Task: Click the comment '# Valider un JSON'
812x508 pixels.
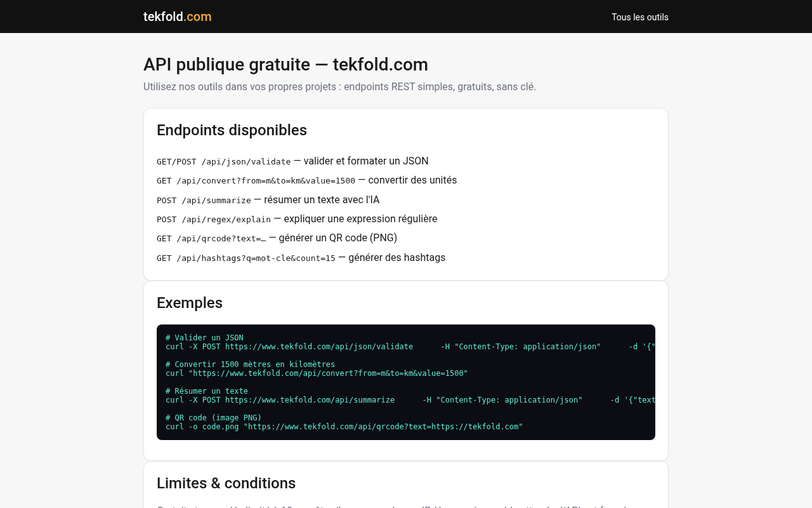Action: (x=204, y=338)
